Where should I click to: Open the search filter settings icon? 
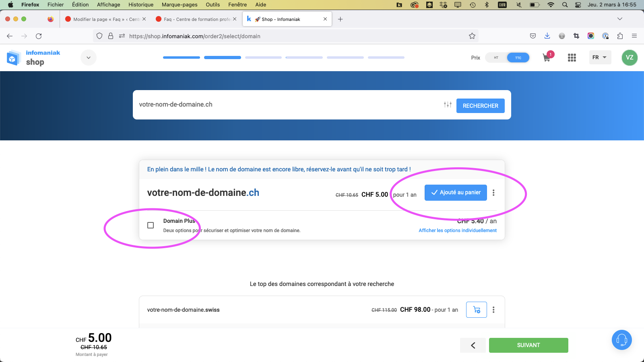[x=448, y=105]
